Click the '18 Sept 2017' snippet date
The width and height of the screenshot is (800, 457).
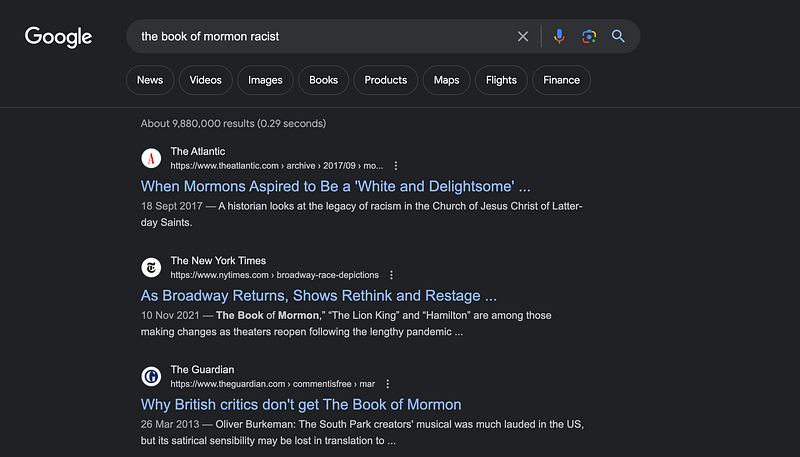click(171, 206)
